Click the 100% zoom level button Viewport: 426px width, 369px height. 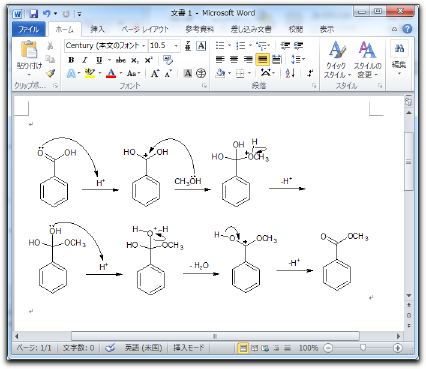[308, 348]
